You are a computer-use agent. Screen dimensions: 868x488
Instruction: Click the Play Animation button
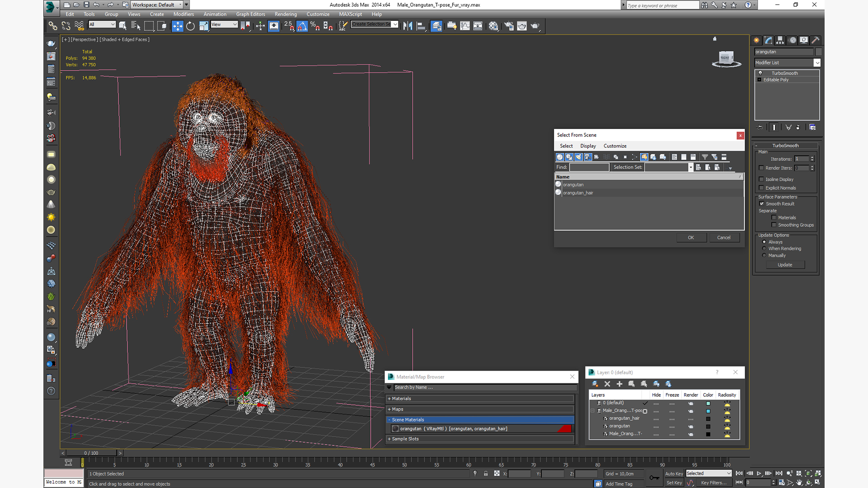pos(759,474)
